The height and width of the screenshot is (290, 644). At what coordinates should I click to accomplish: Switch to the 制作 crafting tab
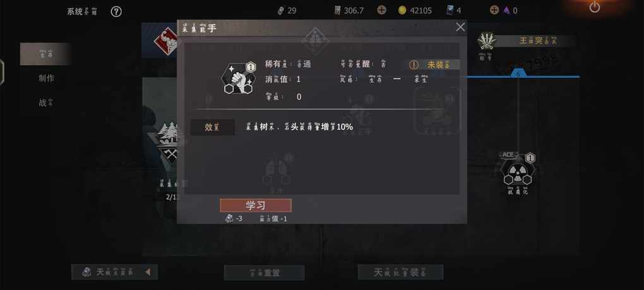pos(46,78)
